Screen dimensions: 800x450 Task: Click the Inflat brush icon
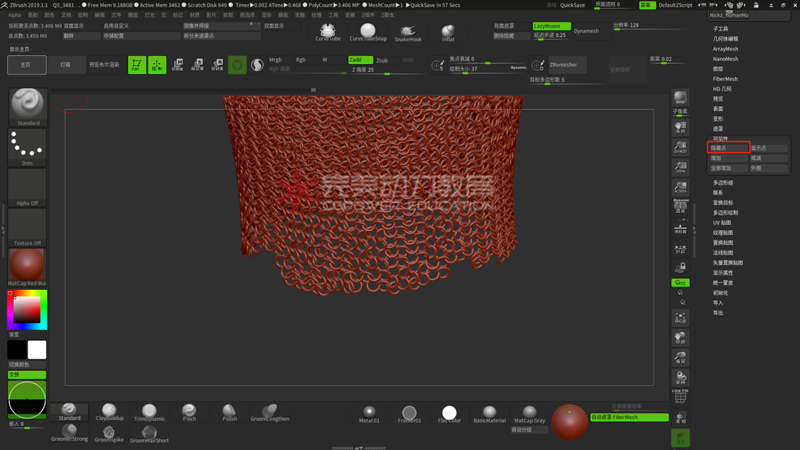448,31
